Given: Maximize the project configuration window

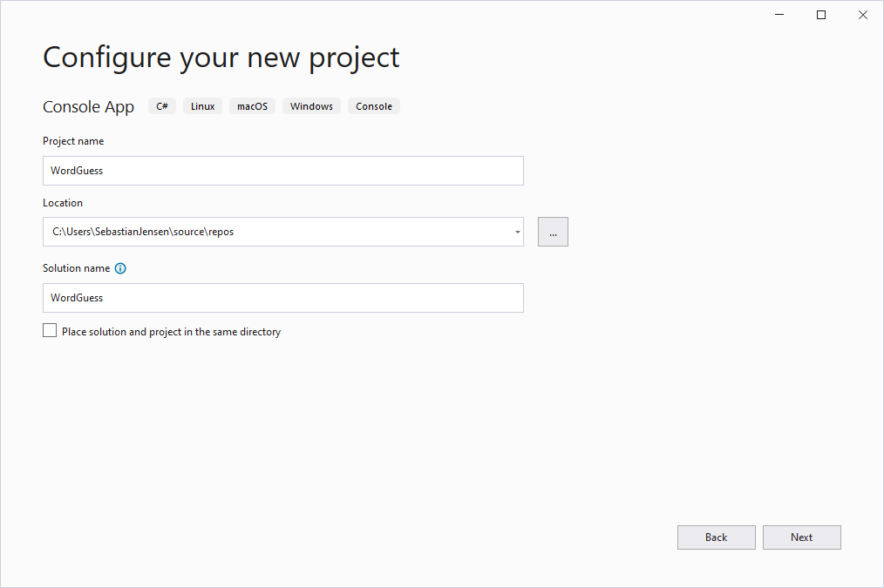Looking at the screenshot, I should [x=820, y=15].
